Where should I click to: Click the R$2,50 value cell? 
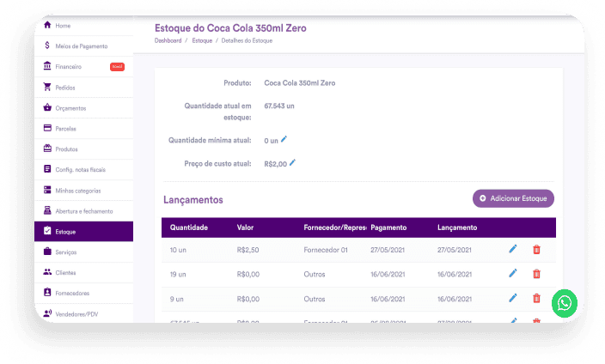[x=247, y=250]
